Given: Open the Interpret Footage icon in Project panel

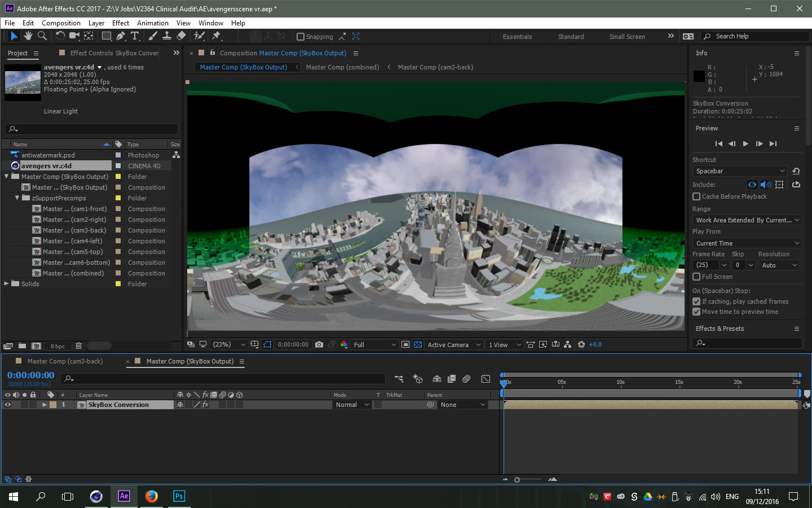Looking at the screenshot, I should tap(8, 346).
